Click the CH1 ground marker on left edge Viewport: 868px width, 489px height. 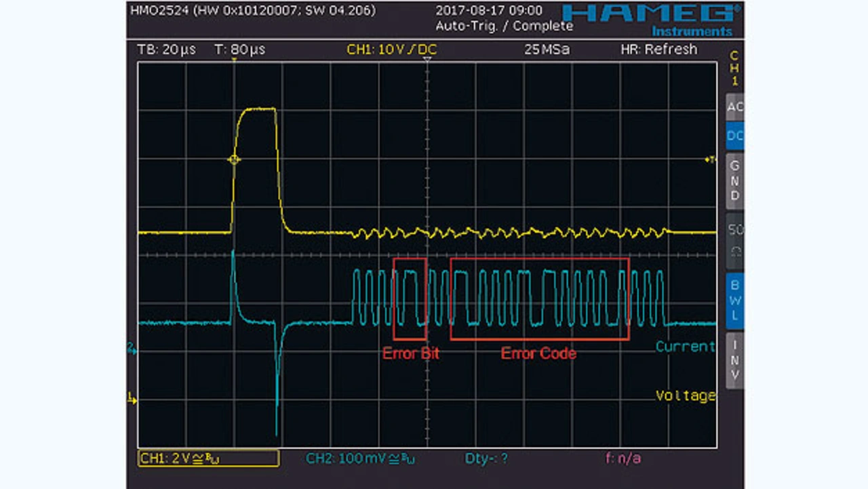tap(133, 400)
